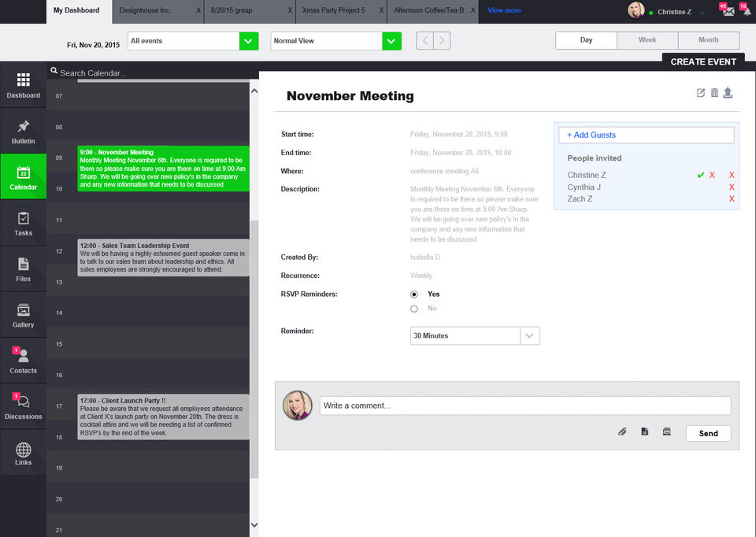Image resolution: width=756 pixels, height=537 pixels.
Task: Open the mail envelope notifications icon
Action: (728, 11)
